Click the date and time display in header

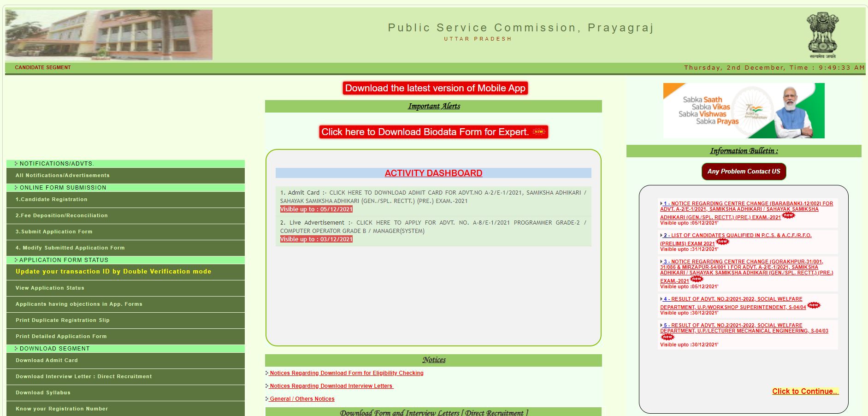tap(774, 67)
